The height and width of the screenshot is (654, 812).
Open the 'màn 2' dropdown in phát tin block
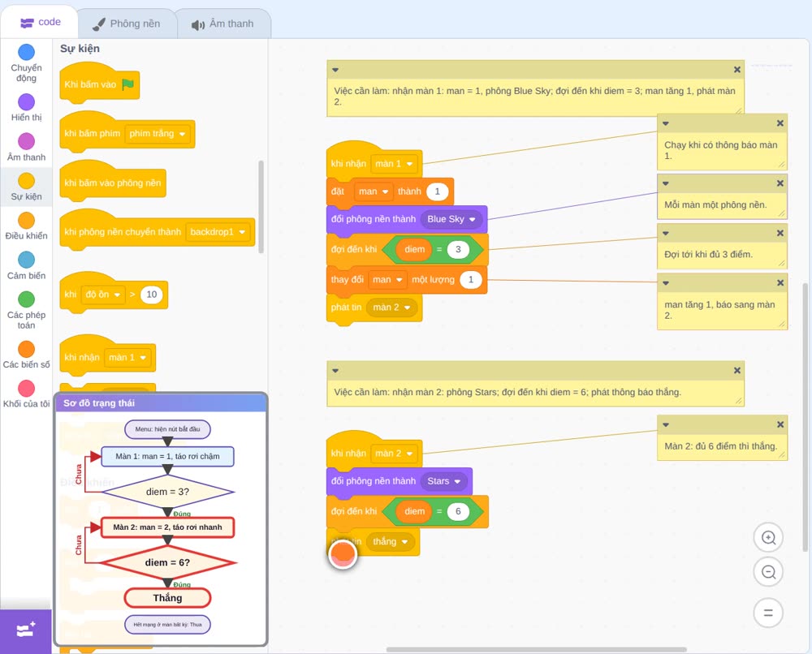click(x=391, y=308)
